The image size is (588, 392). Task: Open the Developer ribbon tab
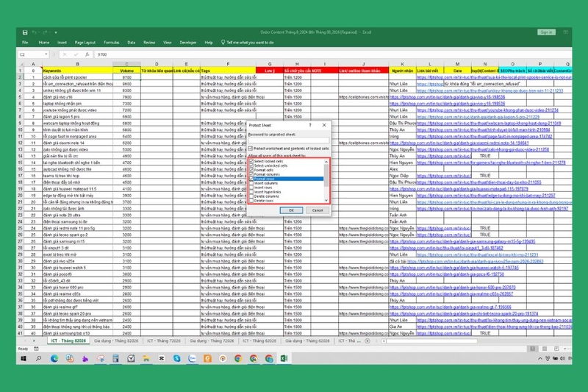(188, 43)
